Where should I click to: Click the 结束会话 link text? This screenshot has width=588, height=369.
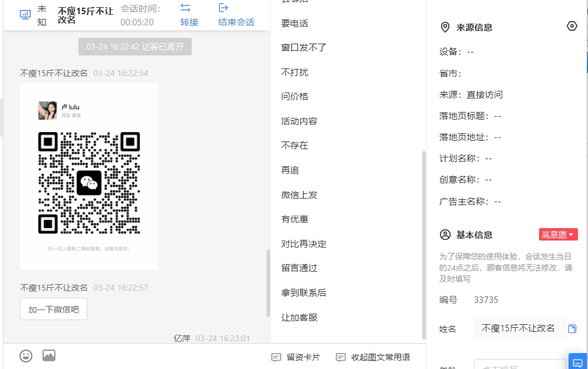[236, 22]
